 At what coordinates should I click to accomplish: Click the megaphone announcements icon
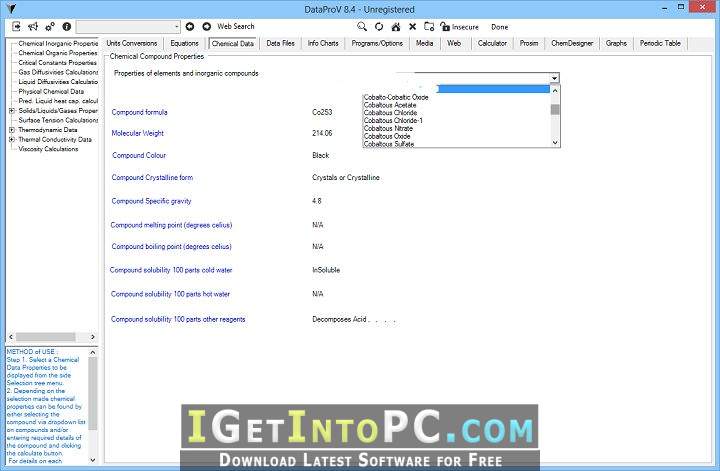[x=33, y=27]
